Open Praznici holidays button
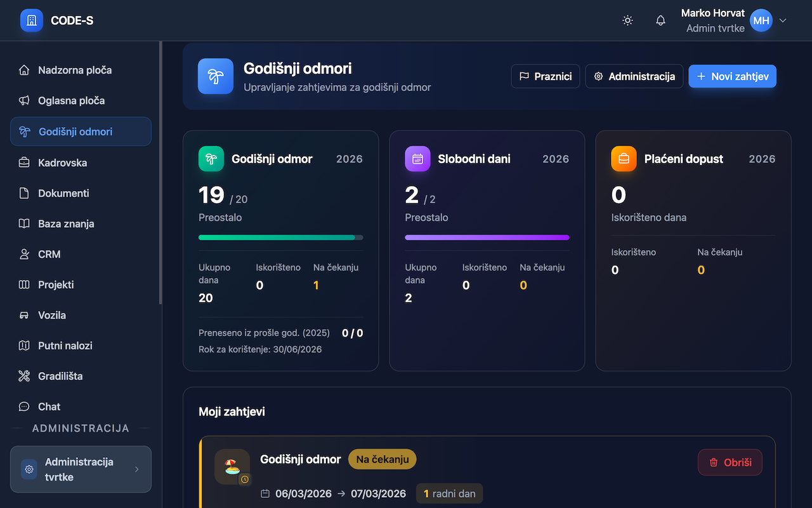Screen dimensions: 812x508 pos(546,76)
